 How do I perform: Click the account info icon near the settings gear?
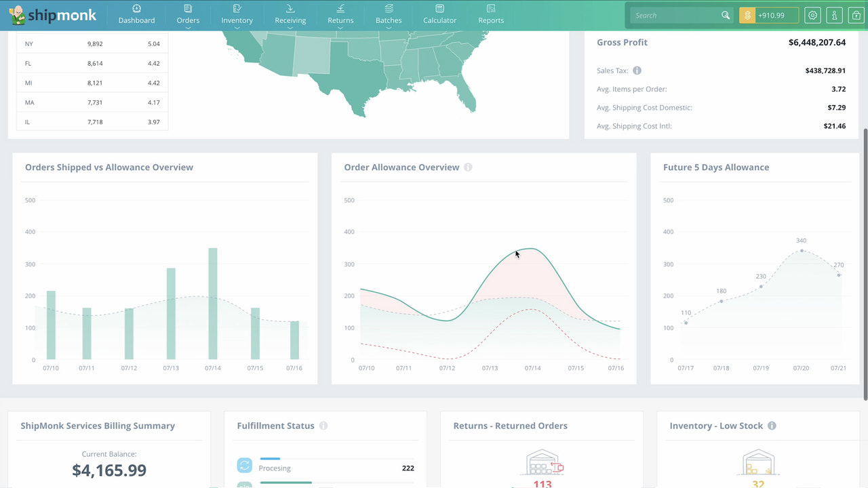tap(834, 15)
